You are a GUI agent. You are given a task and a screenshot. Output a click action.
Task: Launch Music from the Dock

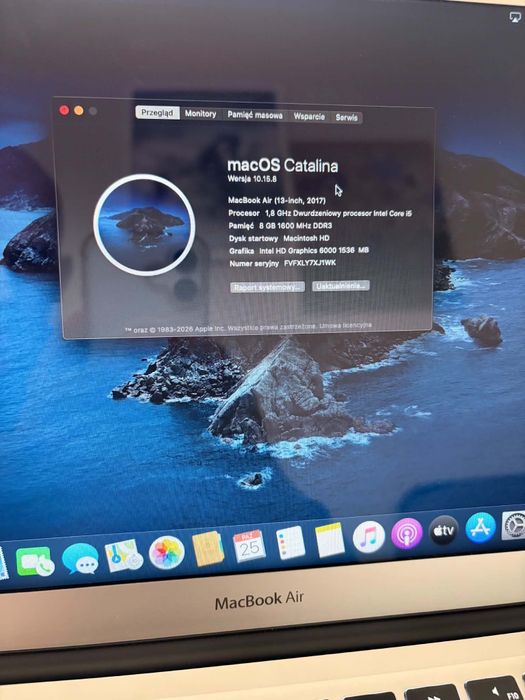[x=369, y=537]
